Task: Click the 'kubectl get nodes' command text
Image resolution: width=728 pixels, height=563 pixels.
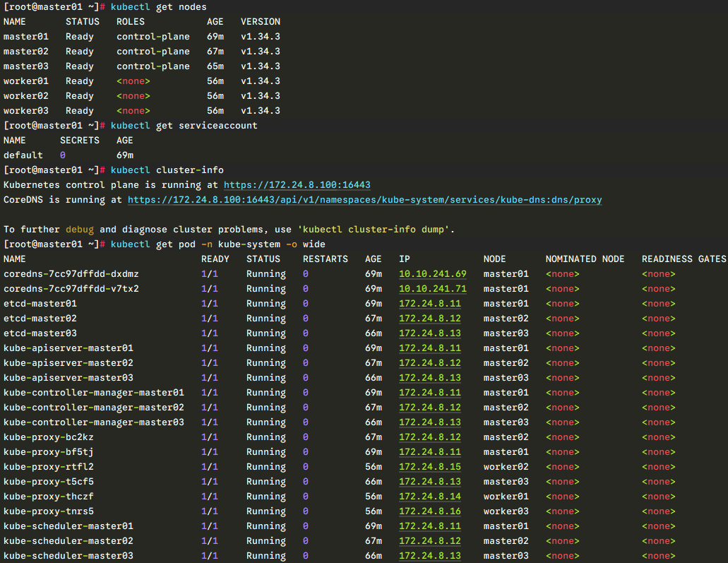Action: 159,7
